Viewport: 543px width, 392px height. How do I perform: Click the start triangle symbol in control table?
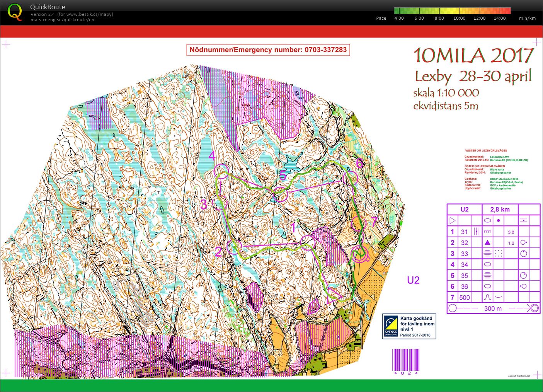point(453,221)
